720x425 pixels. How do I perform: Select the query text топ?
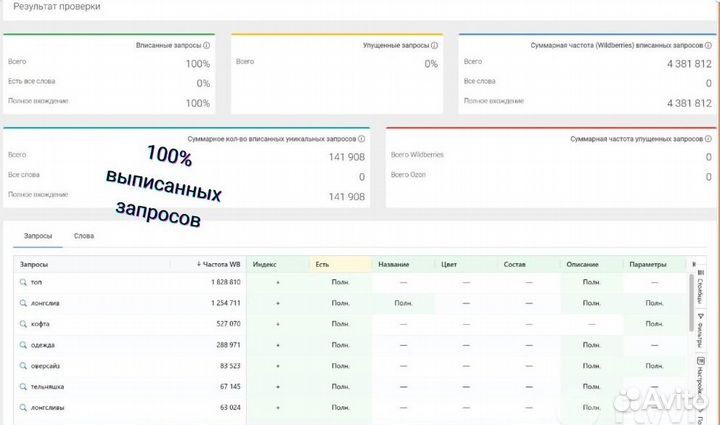(36, 282)
